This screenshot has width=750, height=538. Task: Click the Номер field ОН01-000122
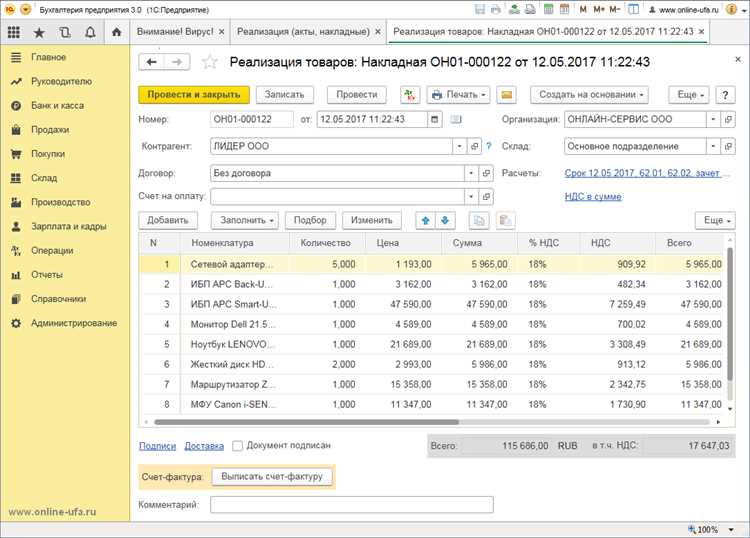252,119
